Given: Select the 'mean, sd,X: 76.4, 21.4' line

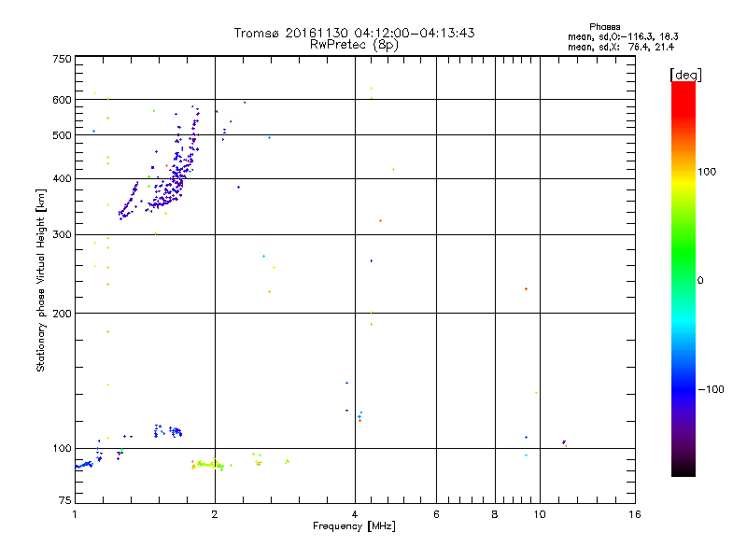Looking at the screenshot, I should point(621,47).
